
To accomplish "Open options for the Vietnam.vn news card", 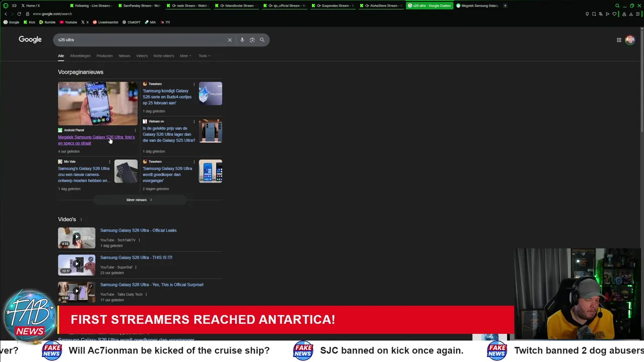I will point(194,121).
